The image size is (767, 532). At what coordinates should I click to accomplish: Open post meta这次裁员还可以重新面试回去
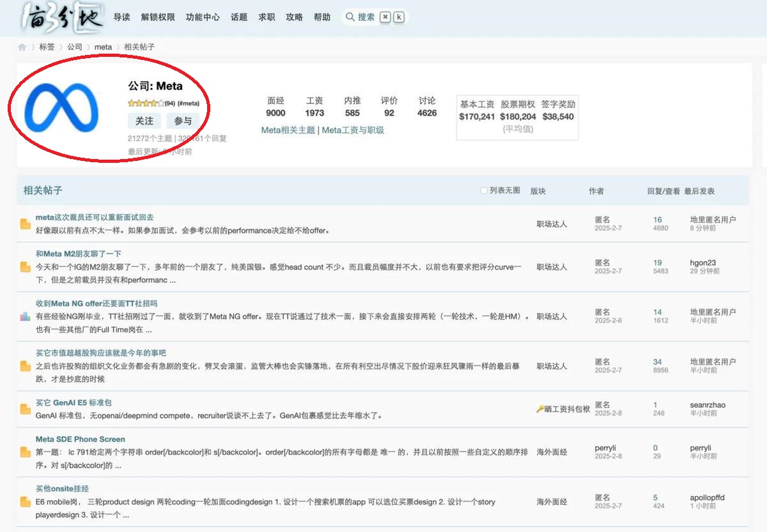pyautogui.click(x=95, y=218)
